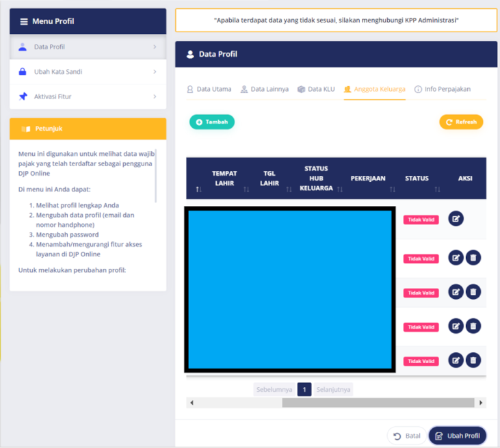500x448 pixels.
Task: Click the delete trash icon in the second row
Action: coord(473,258)
